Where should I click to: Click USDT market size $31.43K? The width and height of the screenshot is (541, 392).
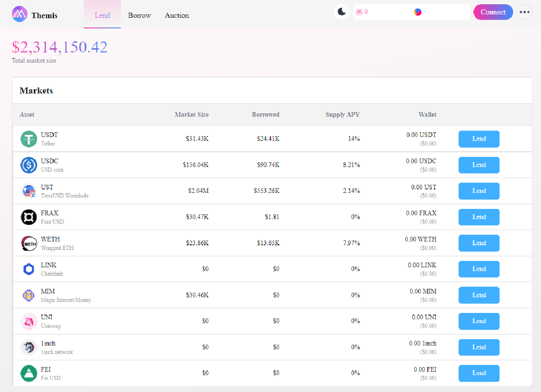coord(197,139)
